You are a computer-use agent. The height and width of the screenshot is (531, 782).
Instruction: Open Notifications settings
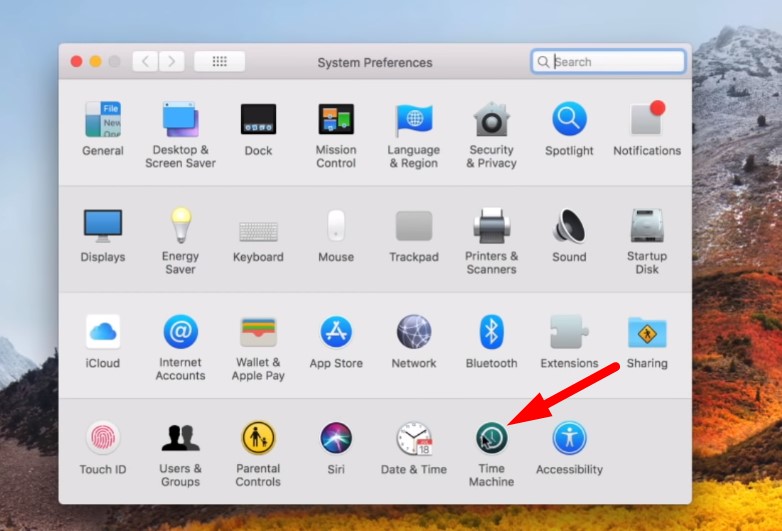pyautogui.click(x=646, y=120)
